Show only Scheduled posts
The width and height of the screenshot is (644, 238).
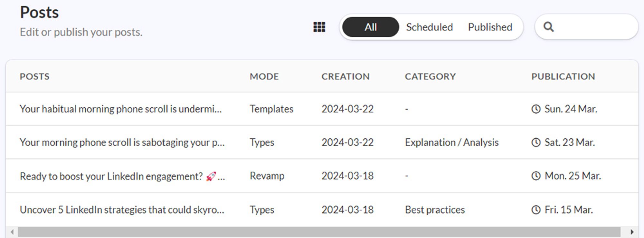[x=430, y=27]
